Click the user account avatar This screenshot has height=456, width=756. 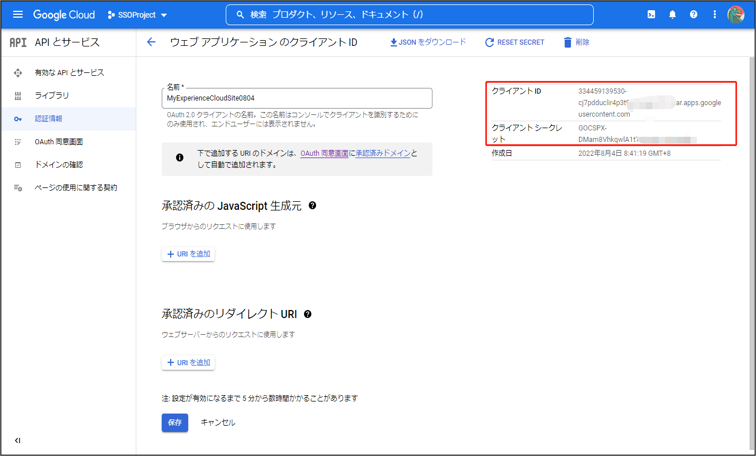[x=736, y=15]
